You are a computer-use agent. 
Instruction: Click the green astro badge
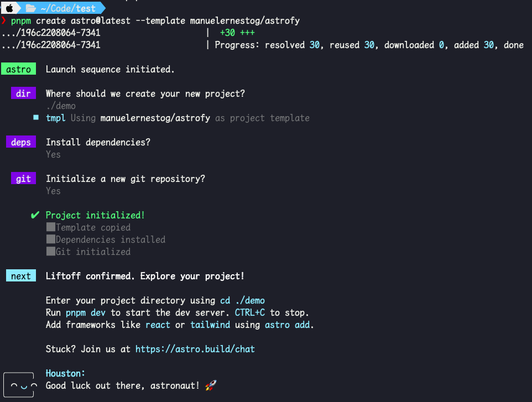18,69
